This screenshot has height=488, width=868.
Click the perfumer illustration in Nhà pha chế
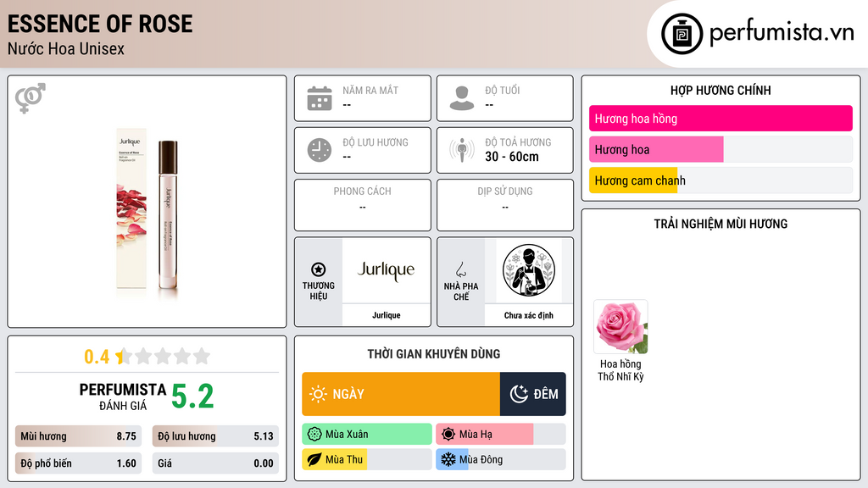[529, 270]
